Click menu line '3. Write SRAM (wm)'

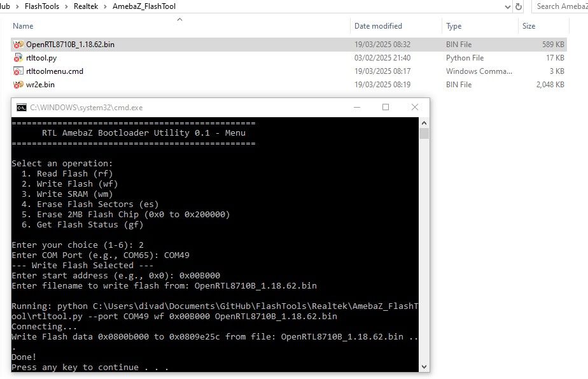(67, 194)
